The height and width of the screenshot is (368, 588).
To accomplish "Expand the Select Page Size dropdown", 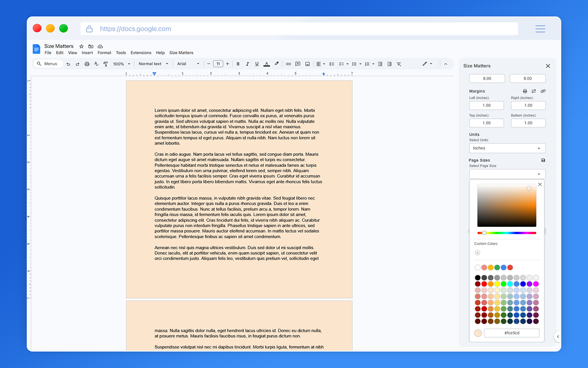I will (507, 174).
